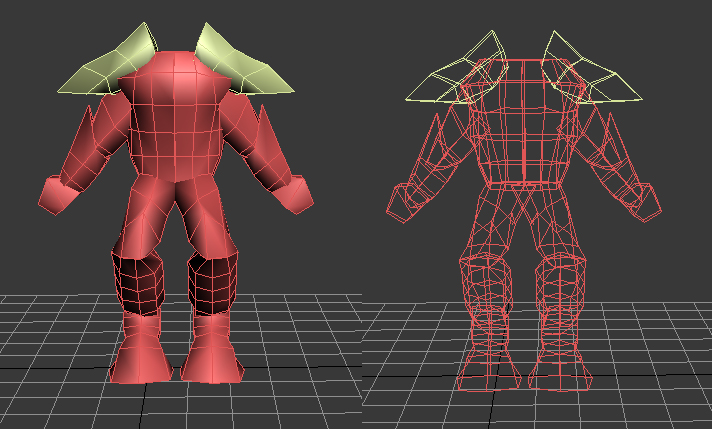This screenshot has width=712, height=429.
Task: Select the right foot of the shaded model
Action: [212, 350]
